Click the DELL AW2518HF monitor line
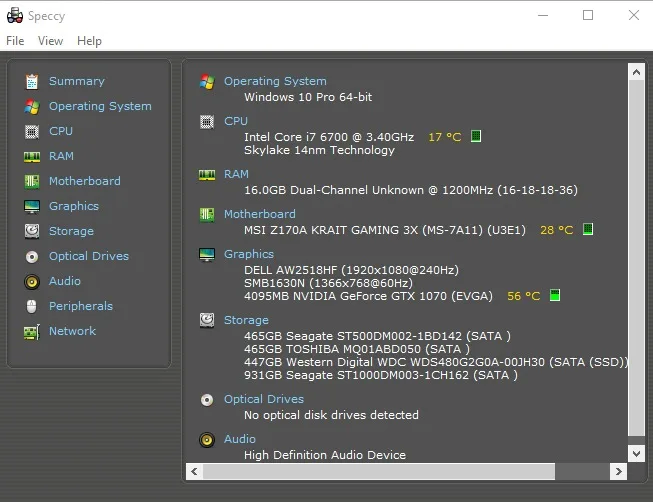Screen dimensions: 653x502 351,270
